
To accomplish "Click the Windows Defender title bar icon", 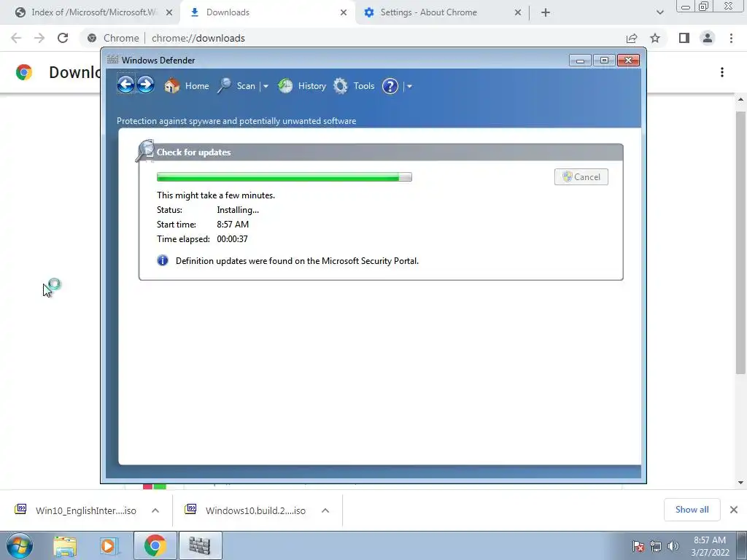I will [x=113, y=60].
